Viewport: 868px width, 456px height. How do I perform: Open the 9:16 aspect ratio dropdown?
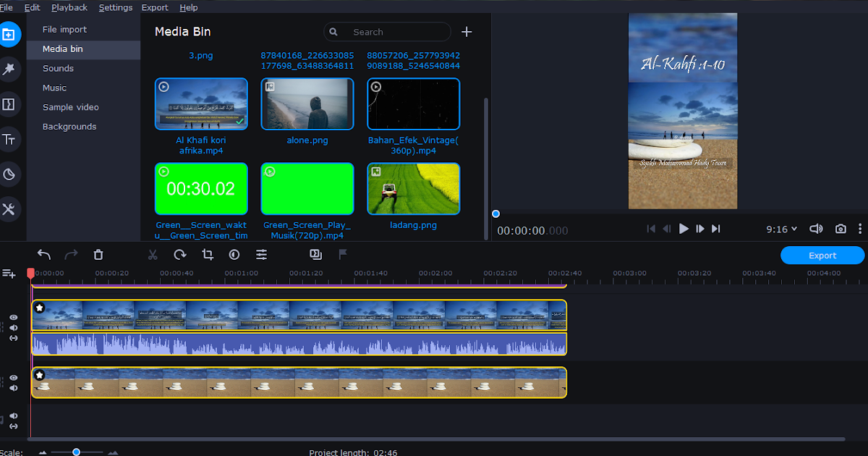tap(781, 229)
